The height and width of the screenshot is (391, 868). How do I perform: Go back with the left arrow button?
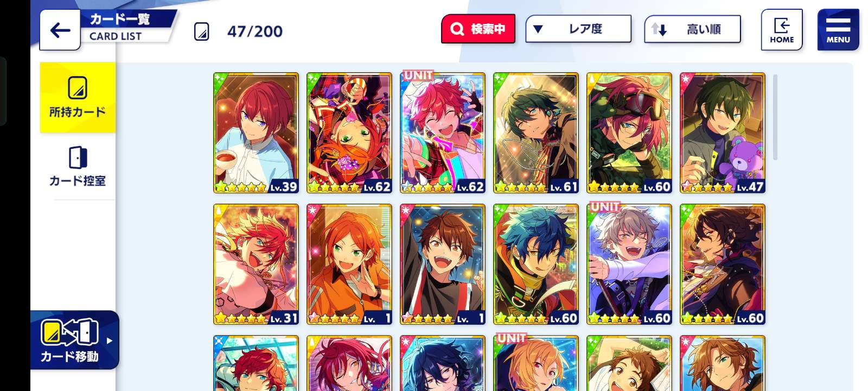[60, 30]
